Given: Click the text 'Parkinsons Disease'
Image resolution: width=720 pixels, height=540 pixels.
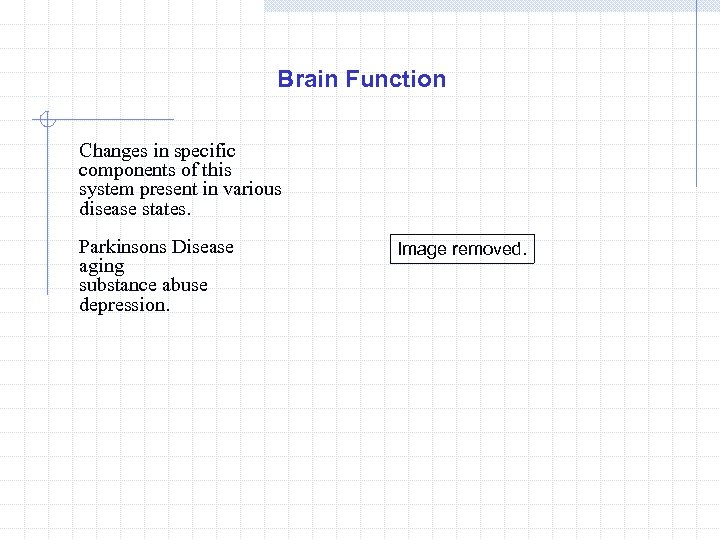Looking at the screenshot, I should click(x=156, y=247).
